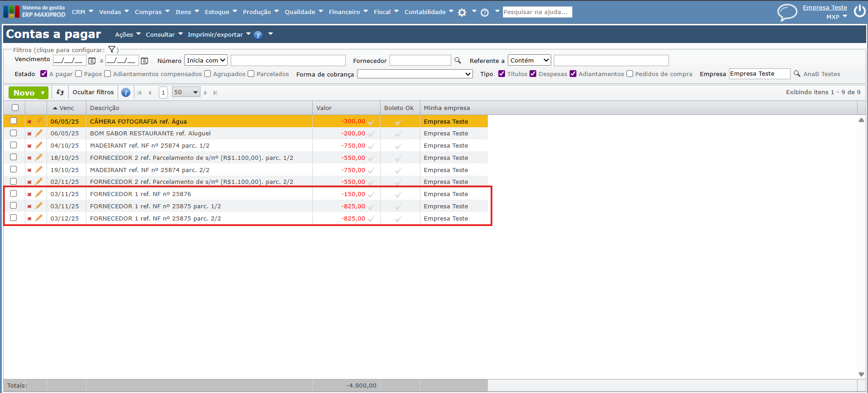Click the Fornecedor filter input field
868x393 pixels.
(420, 61)
